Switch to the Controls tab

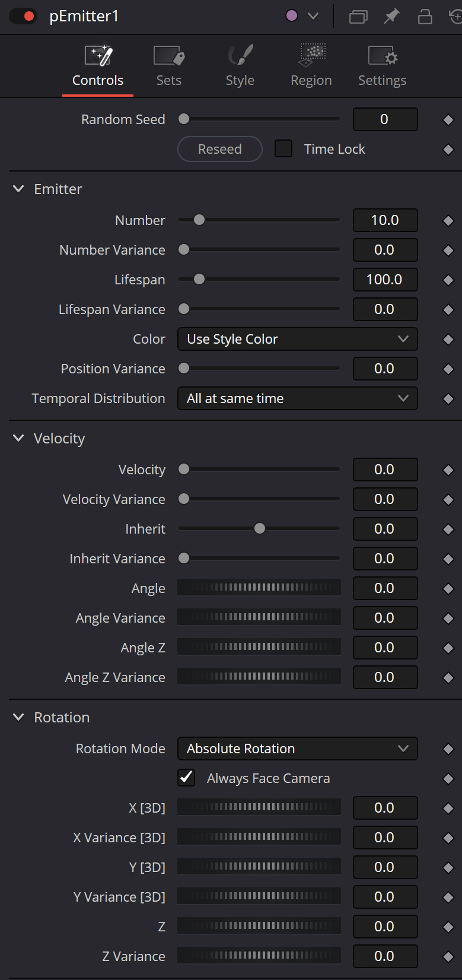[98, 66]
